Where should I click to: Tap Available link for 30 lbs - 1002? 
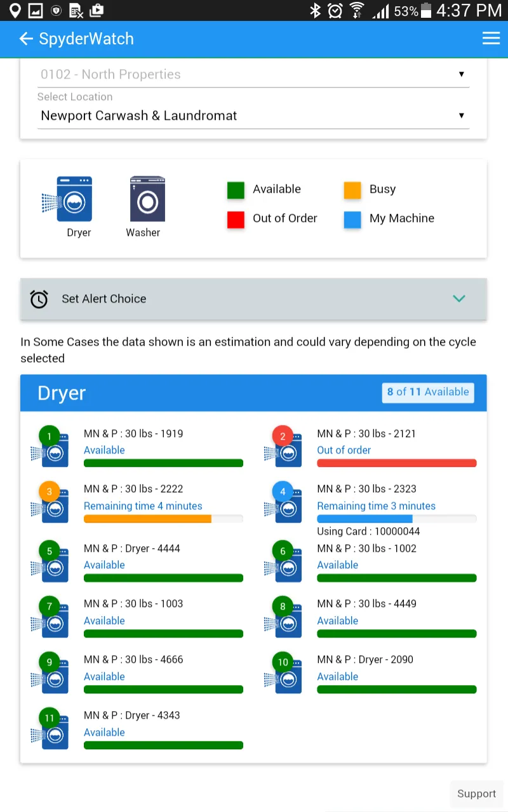click(x=338, y=565)
